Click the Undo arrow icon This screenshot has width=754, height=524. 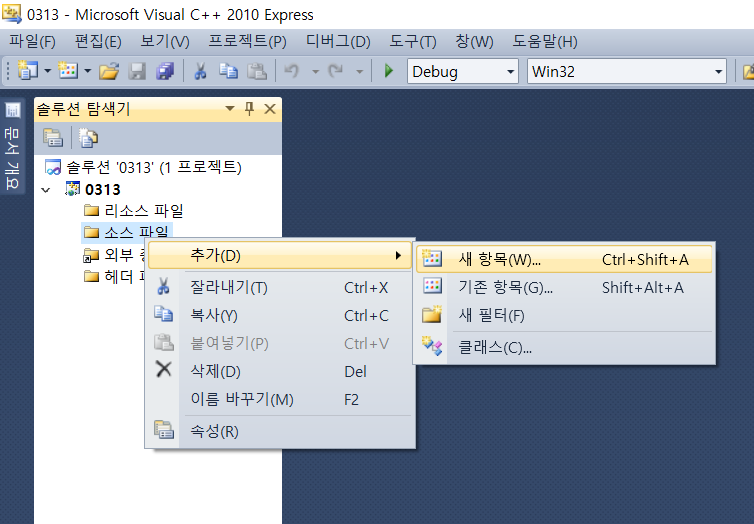click(x=291, y=72)
